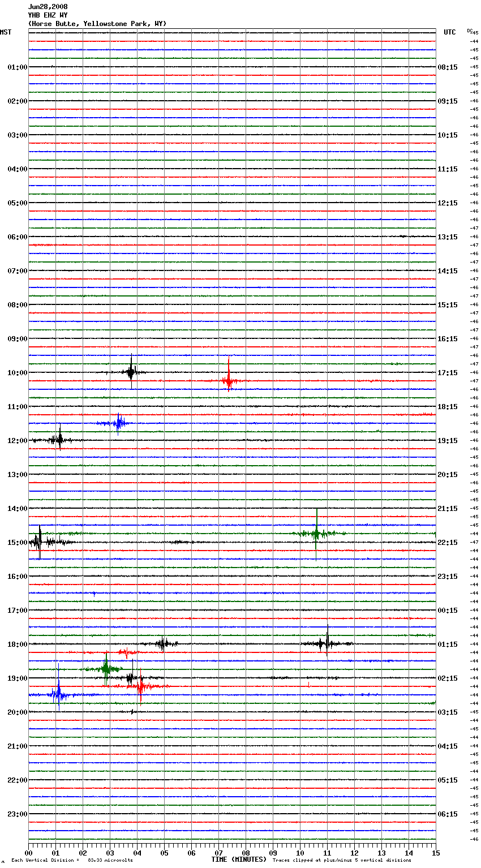Click the black burst on 18:00 trace near minute 5
The height and width of the screenshot is (868, 481).
pos(163,643)
